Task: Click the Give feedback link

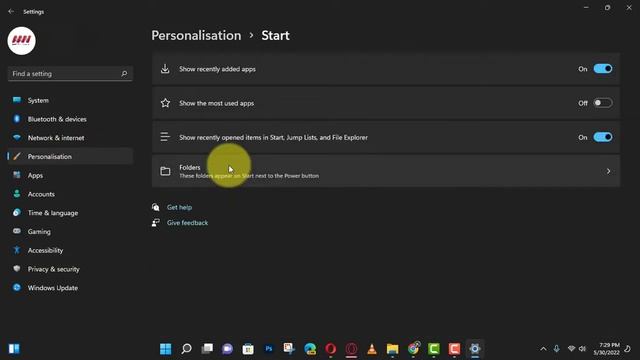Action: 187,223
